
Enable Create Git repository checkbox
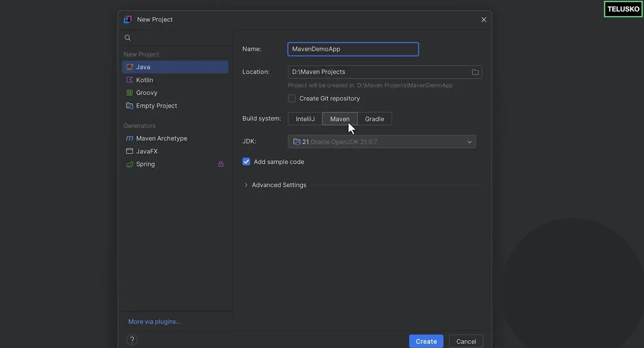292,98
